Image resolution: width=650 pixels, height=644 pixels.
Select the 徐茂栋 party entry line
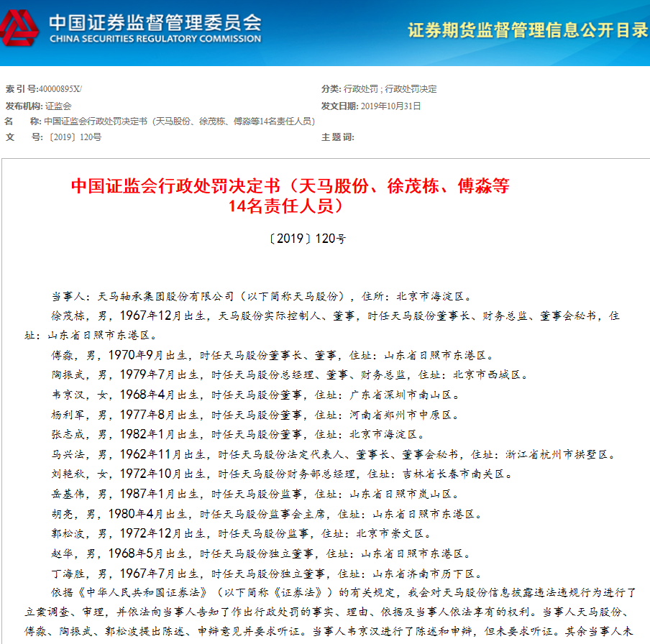(x=322, y=326)
